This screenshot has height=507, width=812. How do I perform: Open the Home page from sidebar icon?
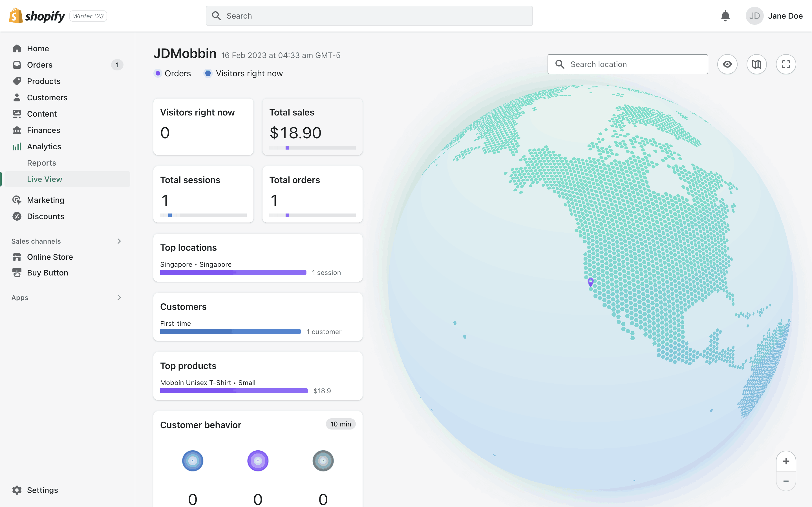(17, 49)
